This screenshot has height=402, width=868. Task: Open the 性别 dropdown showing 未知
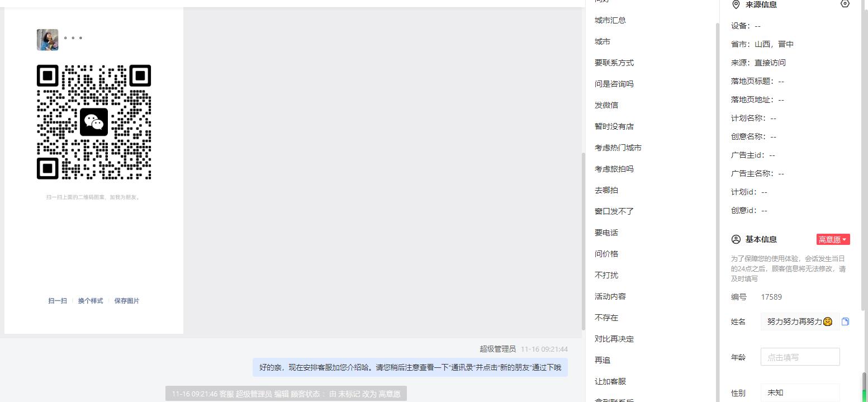(x=800, y=392)
